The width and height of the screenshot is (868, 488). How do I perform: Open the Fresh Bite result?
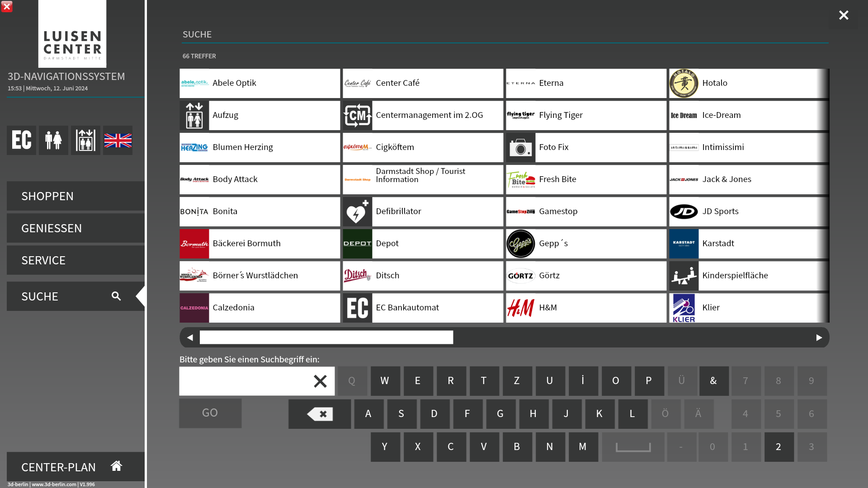pos(586,179)
